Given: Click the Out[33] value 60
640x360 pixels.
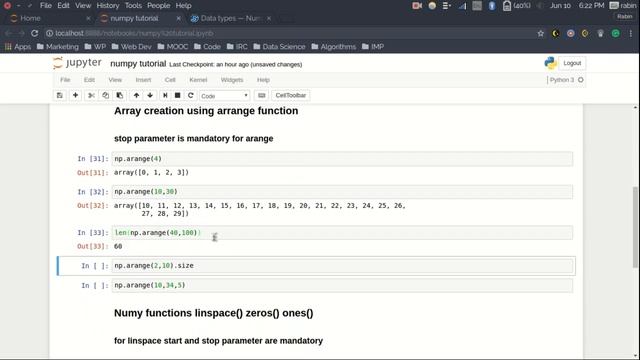Looking at the screenshot, I should [x=118, y=247].
